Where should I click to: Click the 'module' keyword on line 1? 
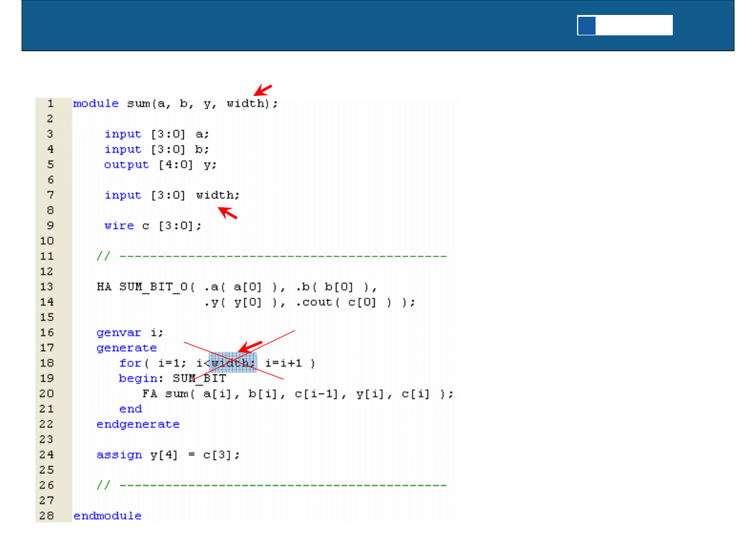tap(96, 104)
